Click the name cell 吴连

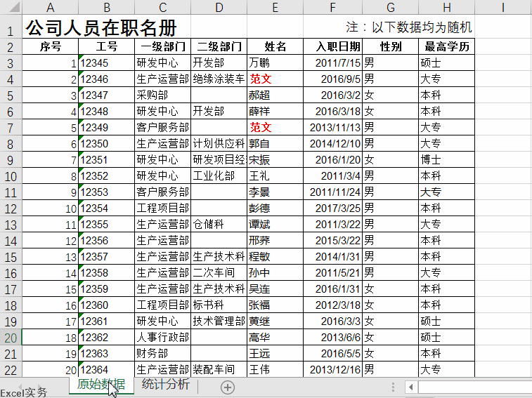(x=275, y=288)
